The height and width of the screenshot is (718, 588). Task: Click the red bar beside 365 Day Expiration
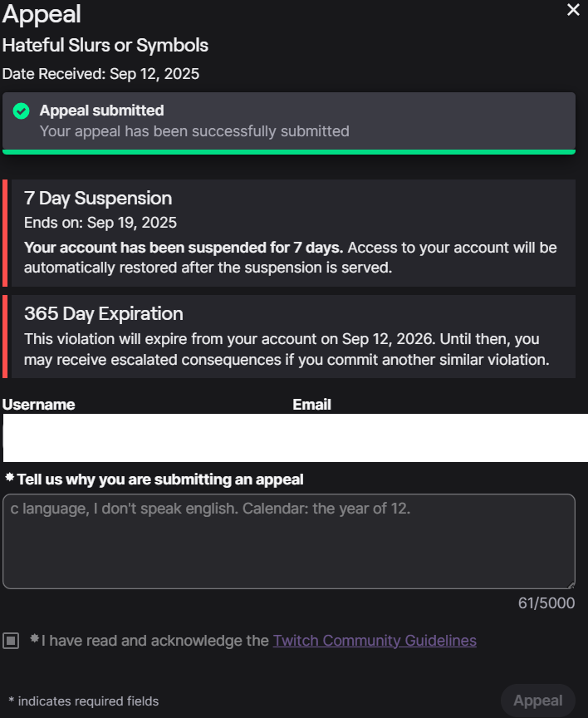coord(5,337)
